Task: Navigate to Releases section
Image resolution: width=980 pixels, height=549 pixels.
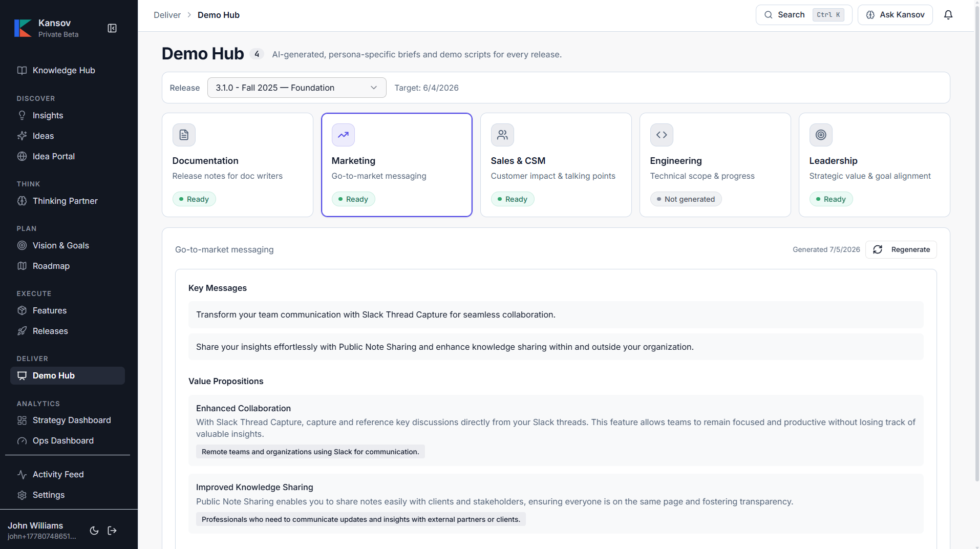Action: click(68, 331)
